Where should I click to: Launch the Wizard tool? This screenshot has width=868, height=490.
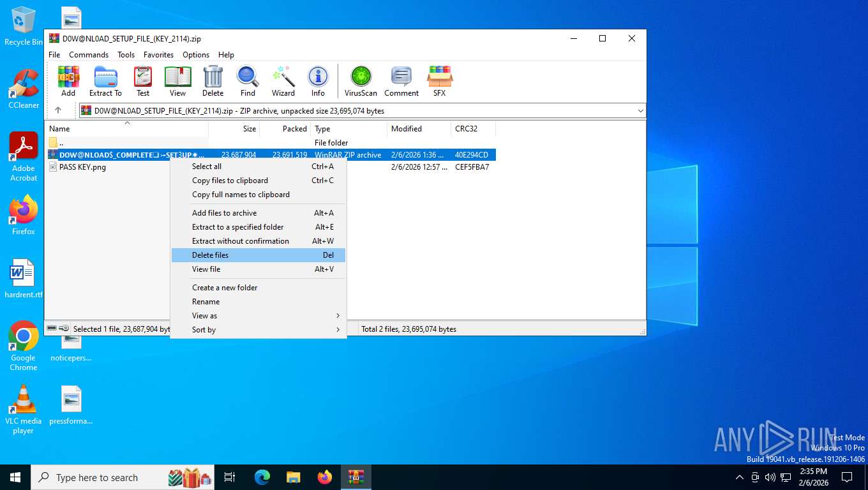pyautogui.click(x=283, y=81)
